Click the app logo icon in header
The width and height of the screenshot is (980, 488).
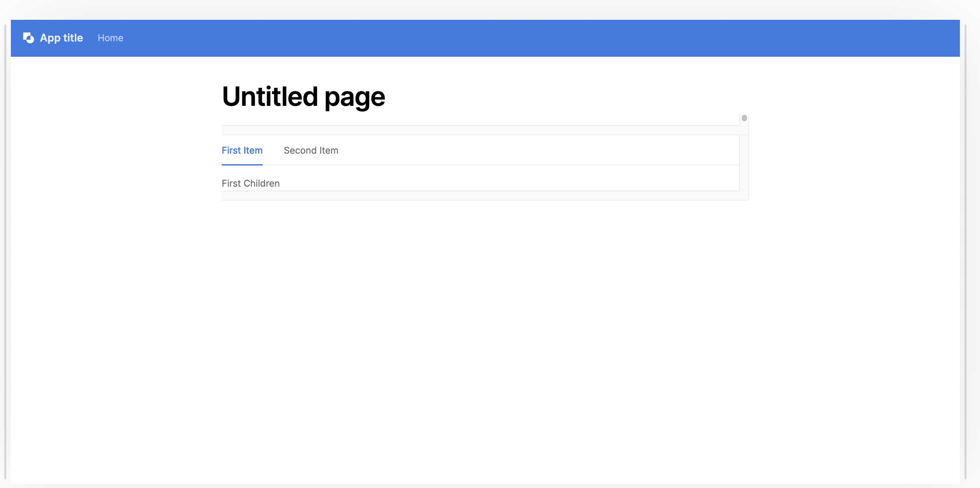pyautogui.click(x=29, y=38)
